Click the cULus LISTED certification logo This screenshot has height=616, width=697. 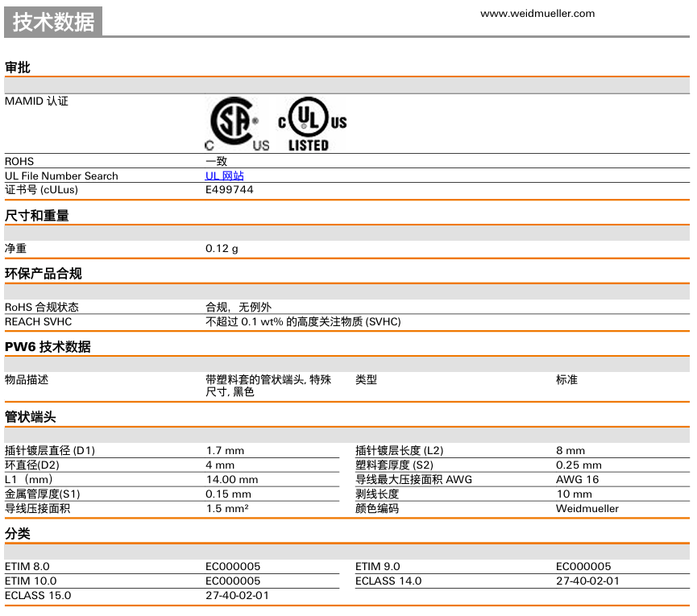[312, 124]
